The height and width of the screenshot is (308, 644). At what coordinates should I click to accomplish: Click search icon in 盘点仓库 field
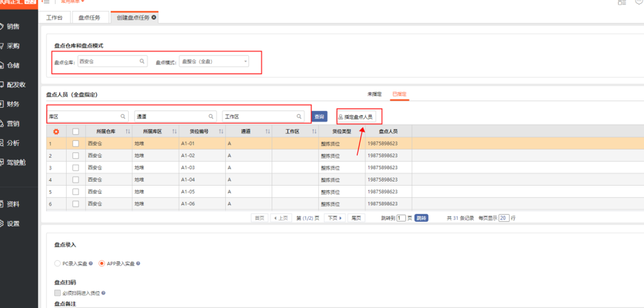tap(142, 61)
